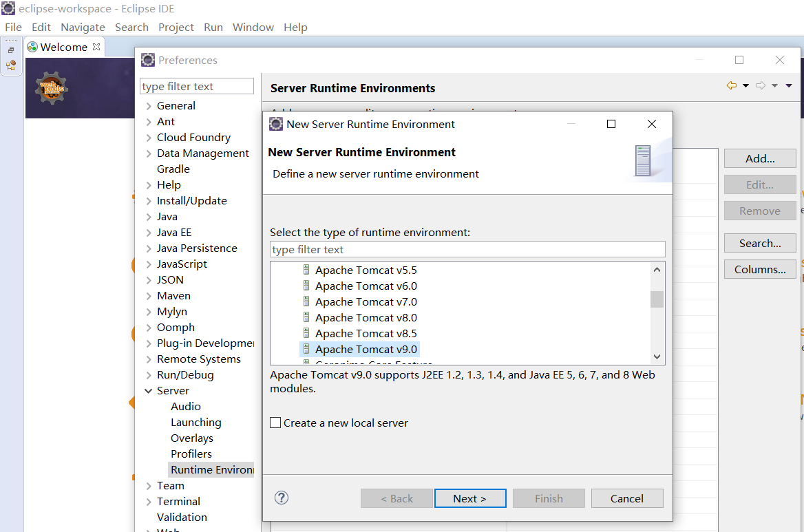Open the Navigate menu
This screenshot has height=532, width=804.
[83, 27]
